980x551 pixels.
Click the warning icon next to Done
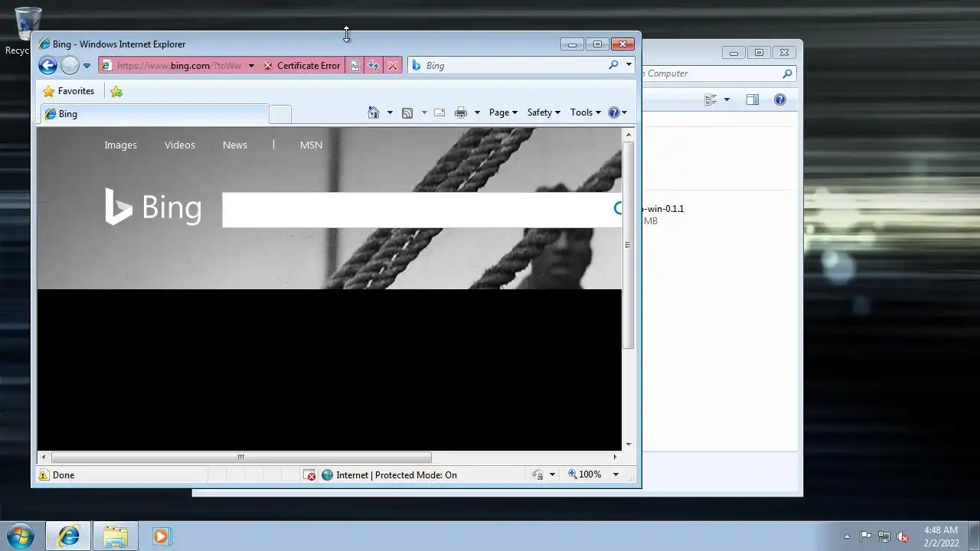coord(43,475)
